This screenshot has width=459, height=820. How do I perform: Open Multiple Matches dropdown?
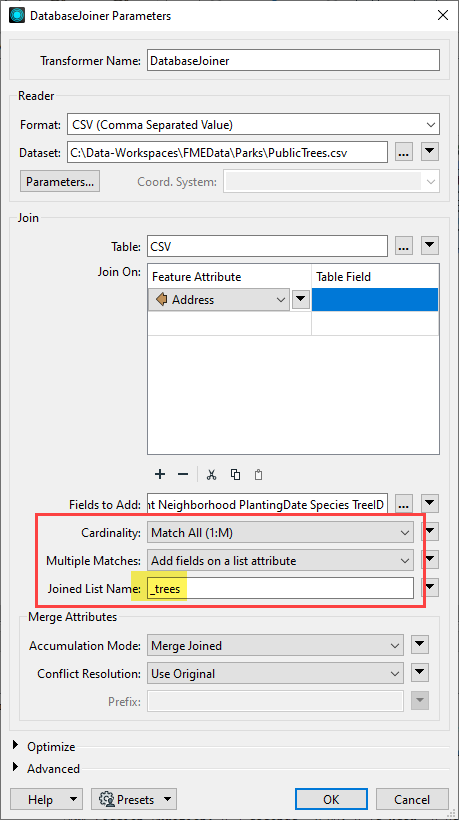point(280,561)
